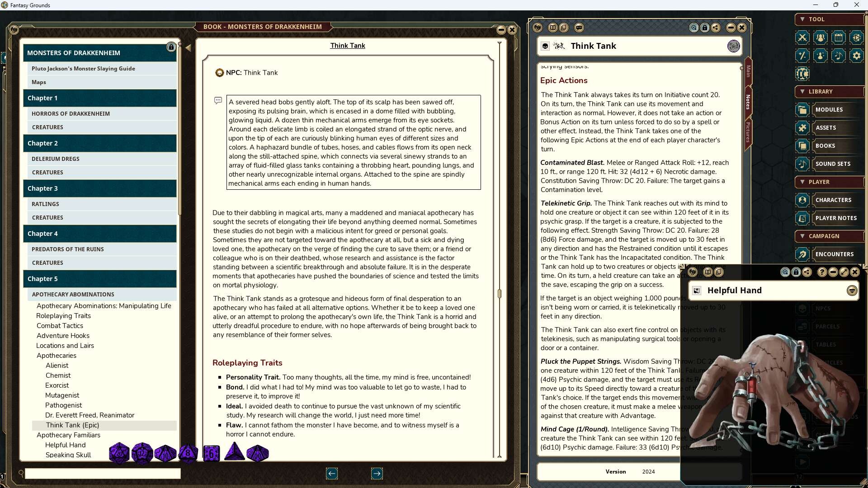Image resolution: width=868 pixels, height=488 pixels.
Task: Open the Combat Tracker crossed-swords tool
Action: click(802, 38)
